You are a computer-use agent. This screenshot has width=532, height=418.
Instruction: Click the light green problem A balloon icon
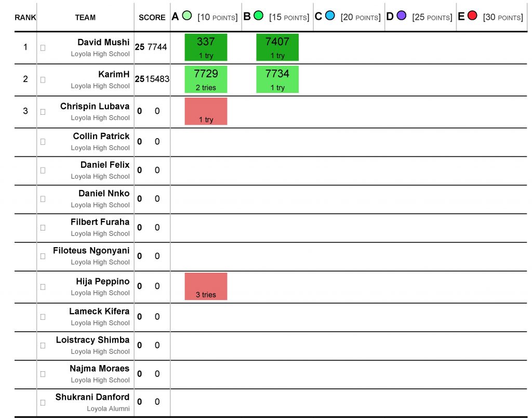[x=187, y=16]
